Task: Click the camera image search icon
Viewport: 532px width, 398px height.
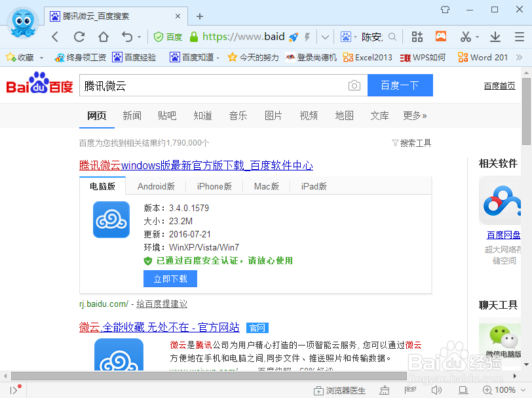Action: pos(354,85)
